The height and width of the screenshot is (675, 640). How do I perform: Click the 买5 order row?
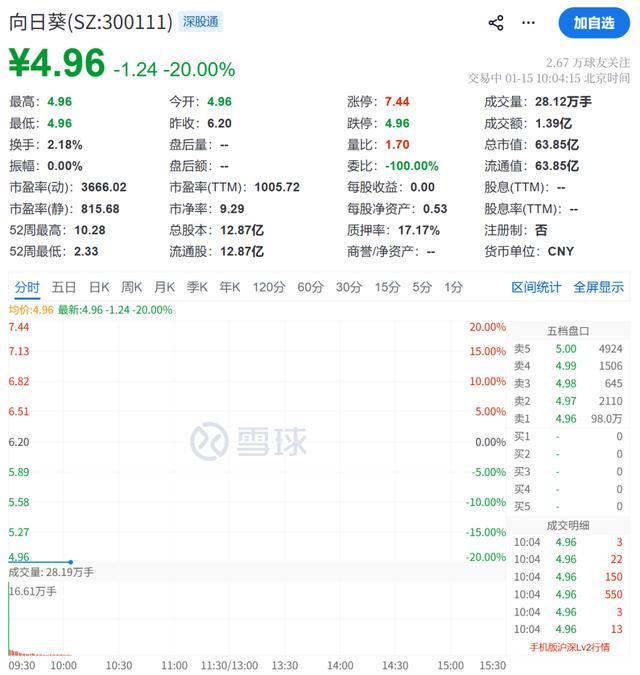(568, 506)
